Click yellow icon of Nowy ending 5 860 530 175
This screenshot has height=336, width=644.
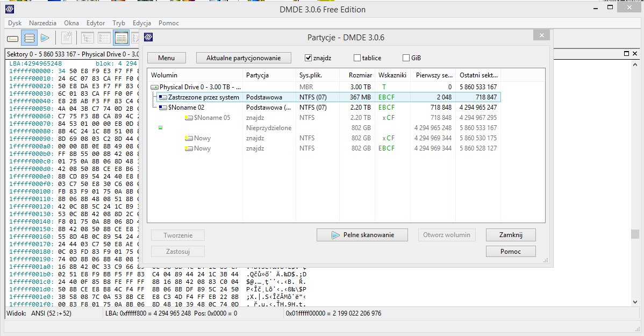(189, 138)
